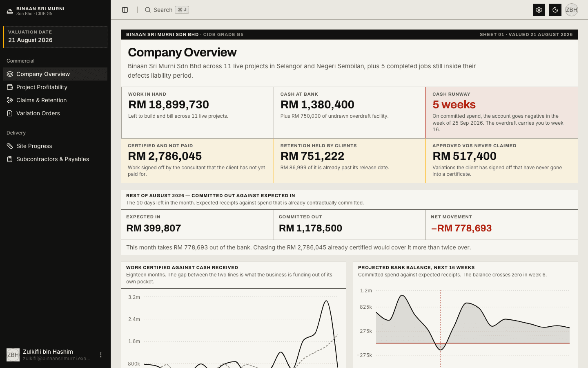Click the hard hat company logo icon
This screenshot has height=368, width=588.
pos(10,11)
